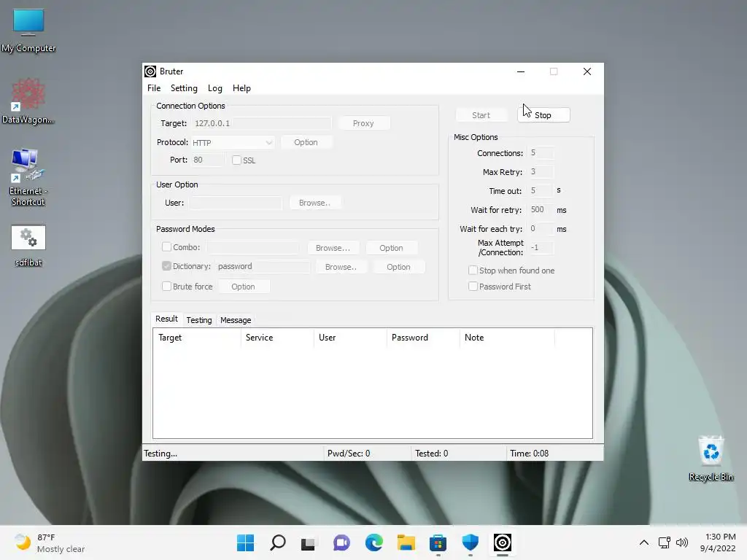
Task: Show hidden system tray icons
Action: click(643, 542)
